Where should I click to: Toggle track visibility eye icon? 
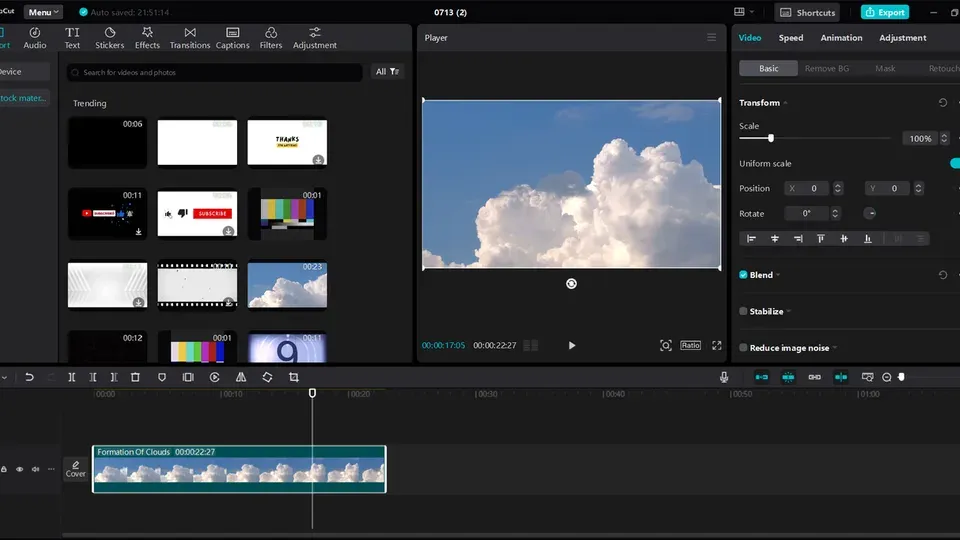pos(20,469)
